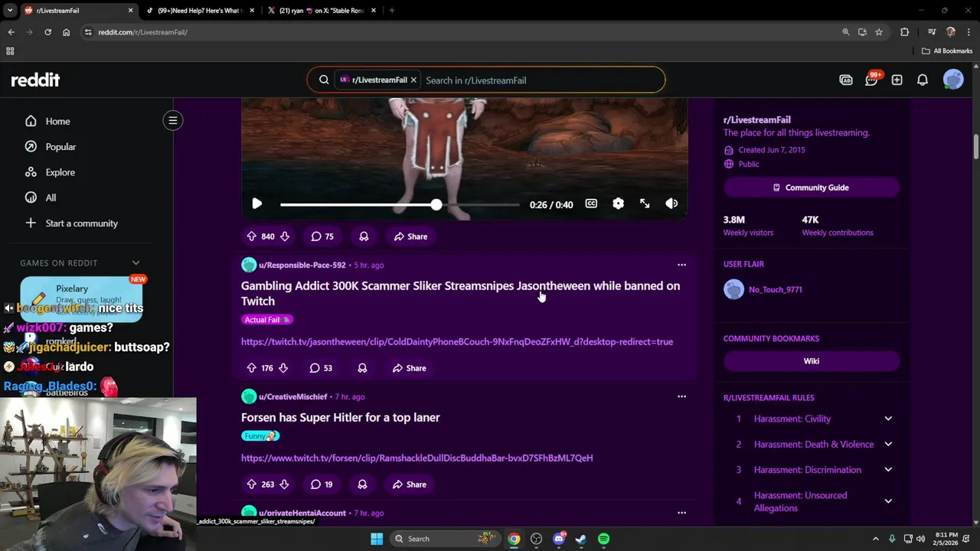
Task: Open options menu for u/privateHentaiAccount post
Action: coord(681,513)
